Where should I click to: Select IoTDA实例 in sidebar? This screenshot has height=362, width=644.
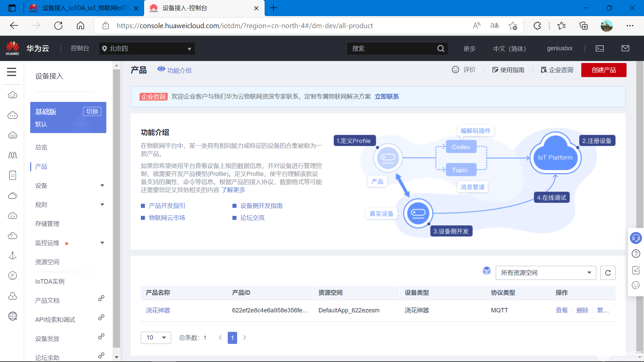50,281
